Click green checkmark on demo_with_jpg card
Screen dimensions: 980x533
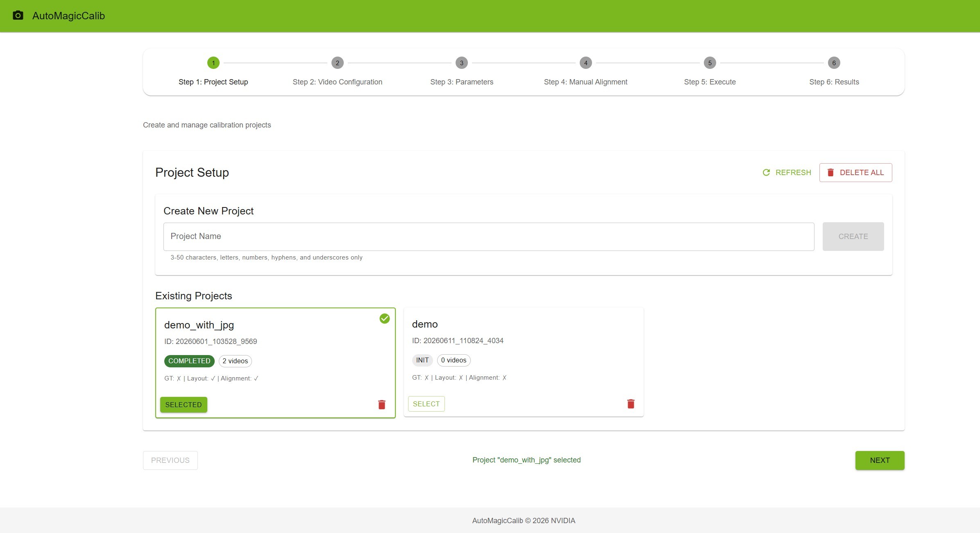click(x=384, y=319)
